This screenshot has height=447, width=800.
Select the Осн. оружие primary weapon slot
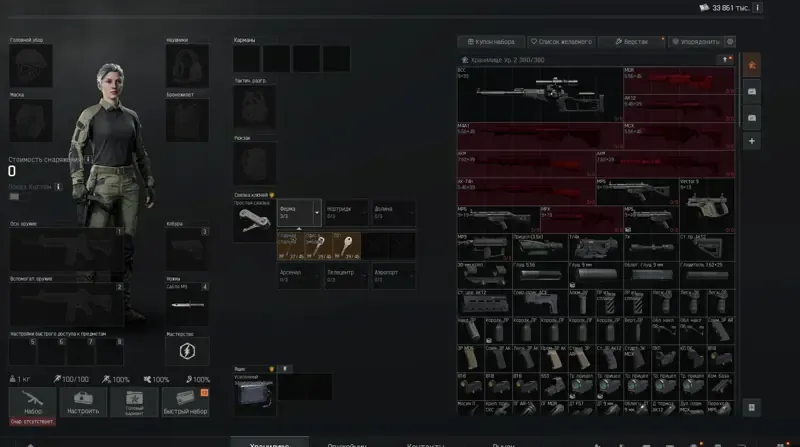[66, 249]
